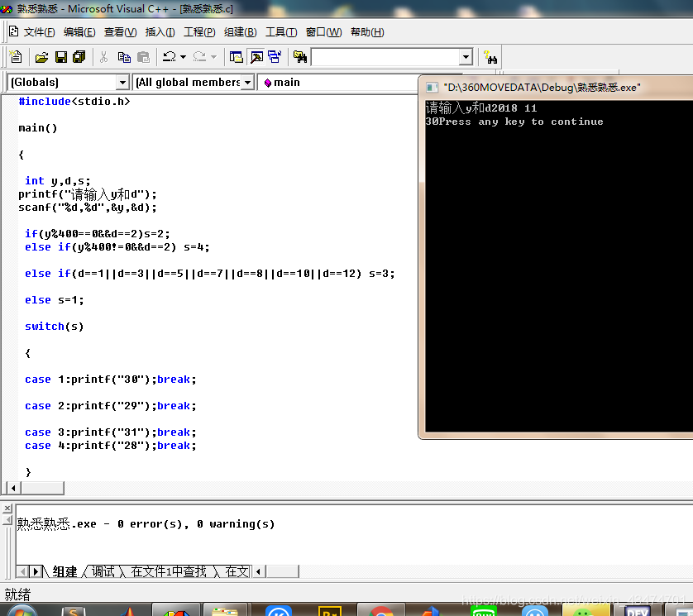Click the editor horizontal scroll left arrow
This screenshot has width=693, height=616.
click(x=13, y=489)
